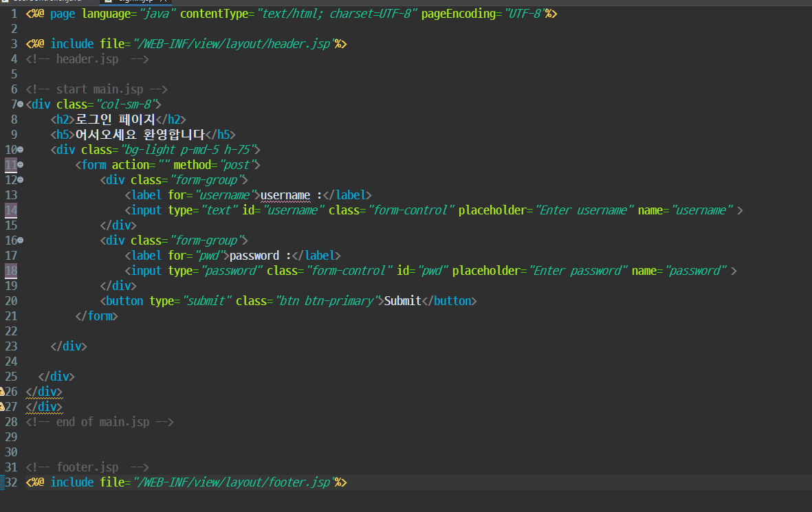Viewport: 812px width, 512px height.
Task: Place cursor in the underlined </div> on line 27
Action: point(44,407)
